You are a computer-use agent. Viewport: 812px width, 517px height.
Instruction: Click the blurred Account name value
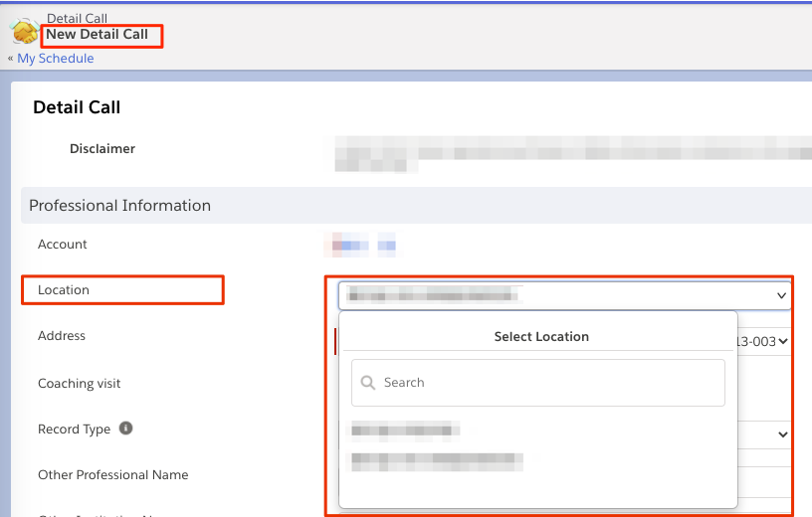(x=363, y=245)
